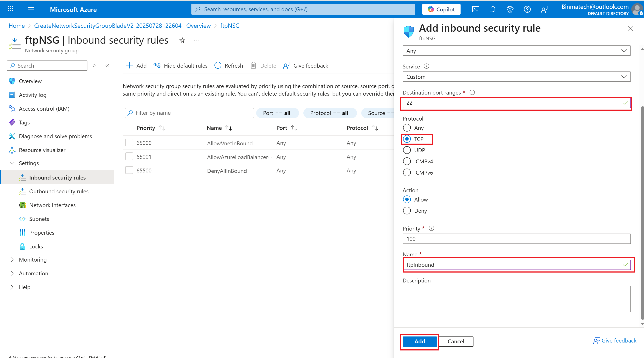This screenshot has width=644, height=358.
Task: Open the notifications bell
Action: click(492, 9)
